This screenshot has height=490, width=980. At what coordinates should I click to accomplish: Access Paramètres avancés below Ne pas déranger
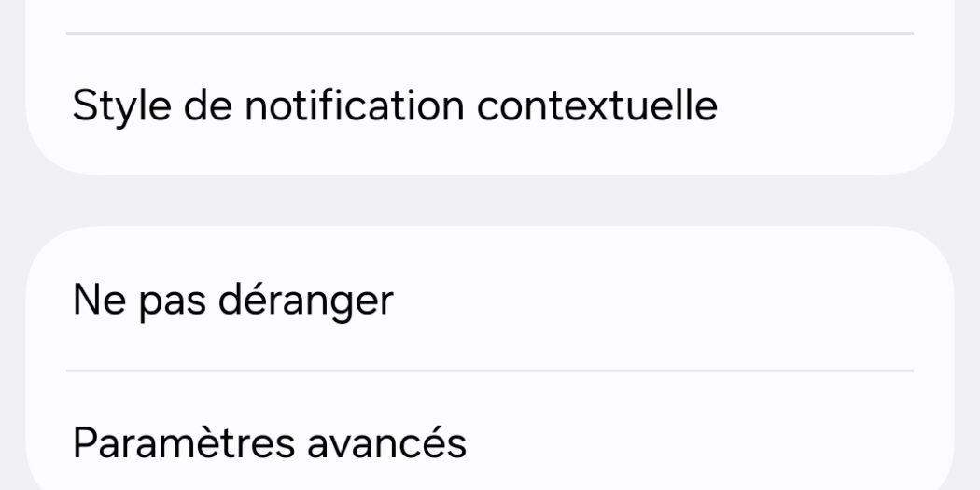[x=270, y=442]
